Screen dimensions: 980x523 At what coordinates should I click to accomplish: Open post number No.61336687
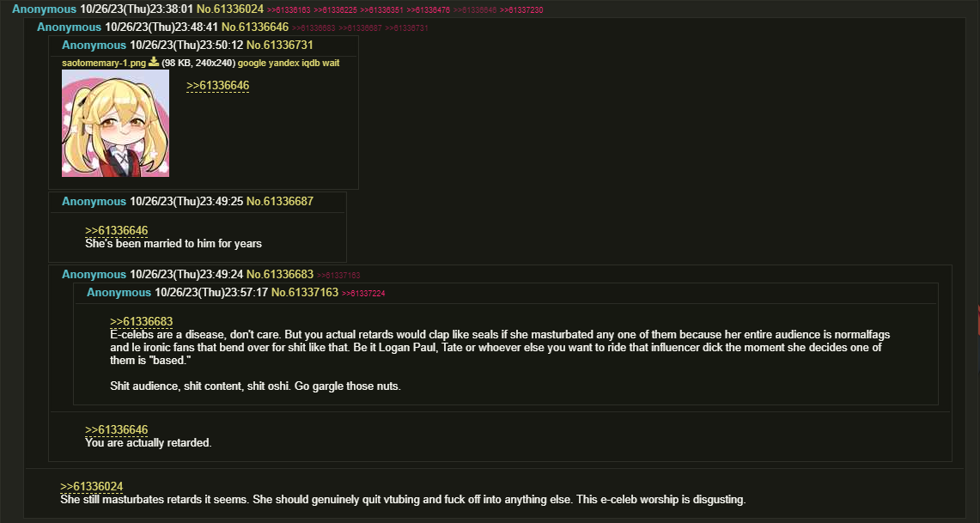click(x=280, y=202)
